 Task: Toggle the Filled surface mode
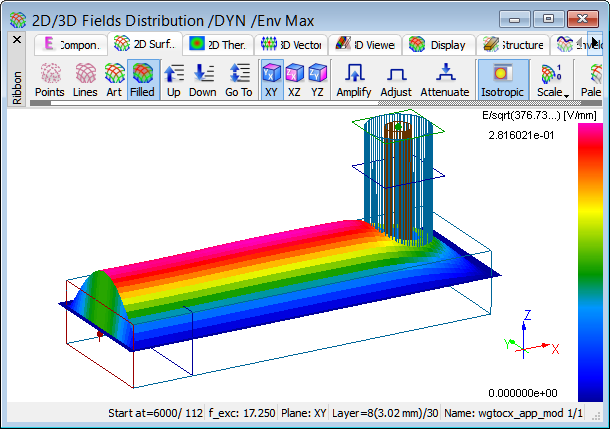143,79
